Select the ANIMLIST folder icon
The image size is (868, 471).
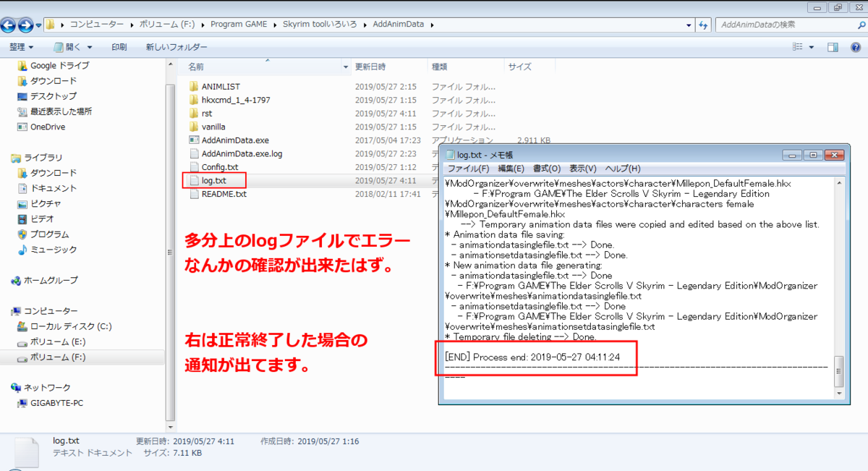coord(193,86)
